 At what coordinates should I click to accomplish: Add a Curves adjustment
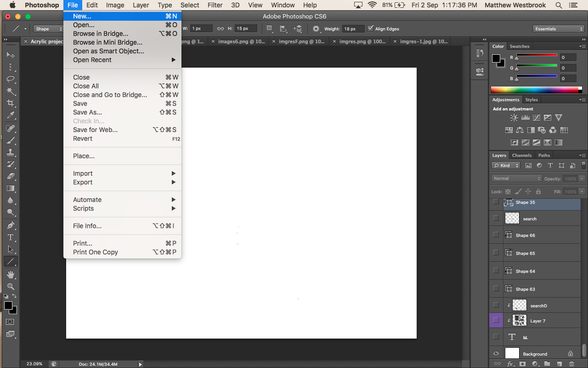pyautogui.click(x=536, y=118)
